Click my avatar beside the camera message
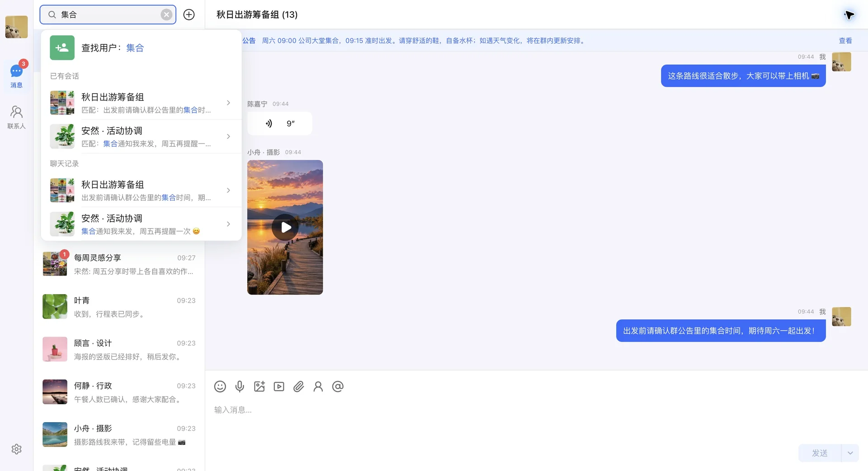 (841, 62)
